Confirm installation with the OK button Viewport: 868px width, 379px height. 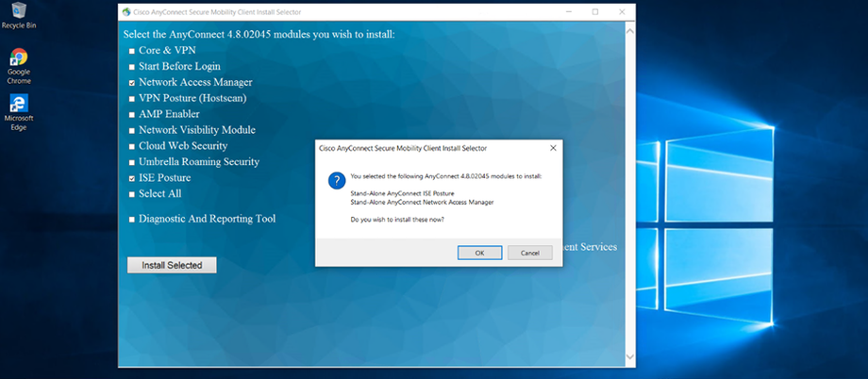point(480,253)
